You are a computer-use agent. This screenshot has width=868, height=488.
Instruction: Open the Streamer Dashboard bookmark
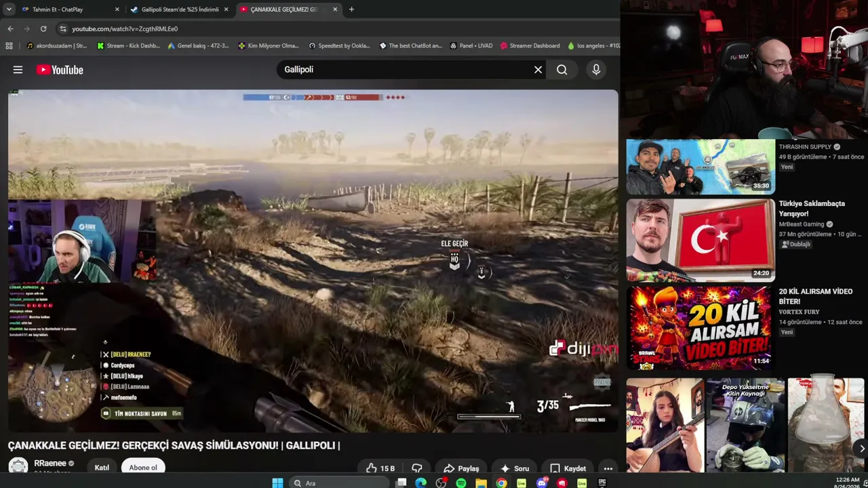pos(530,45)
